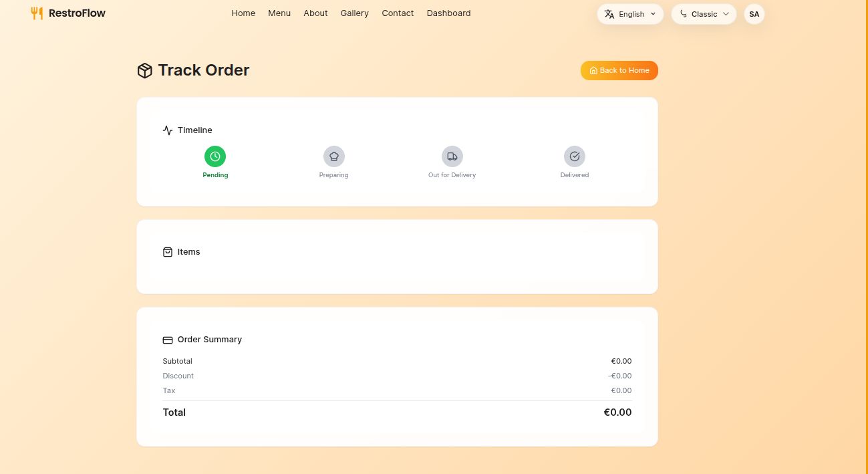Click the Items shopping bag icon
Viewport: 868px width, 474px height.
point(168,252)
